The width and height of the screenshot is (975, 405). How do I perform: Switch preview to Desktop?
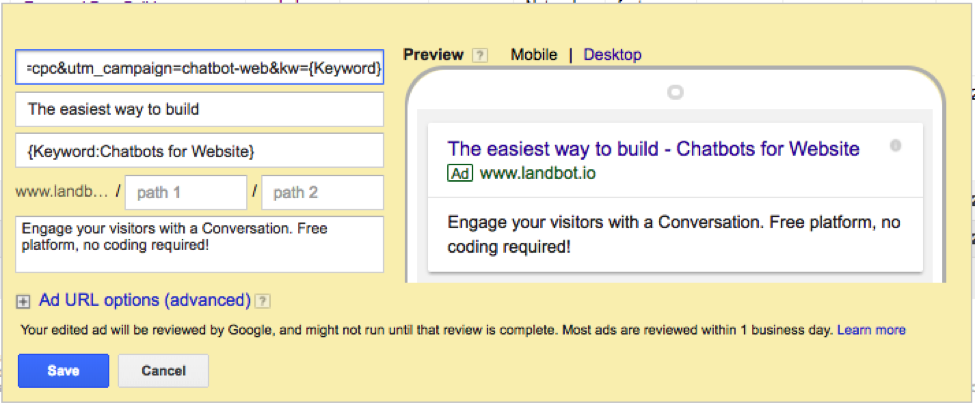(612, 55)
